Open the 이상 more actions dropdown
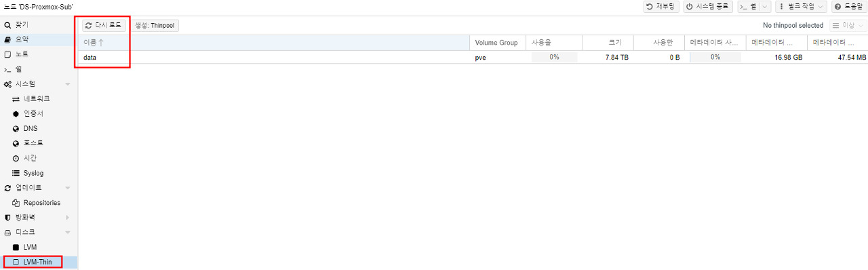 coord(848,25)
